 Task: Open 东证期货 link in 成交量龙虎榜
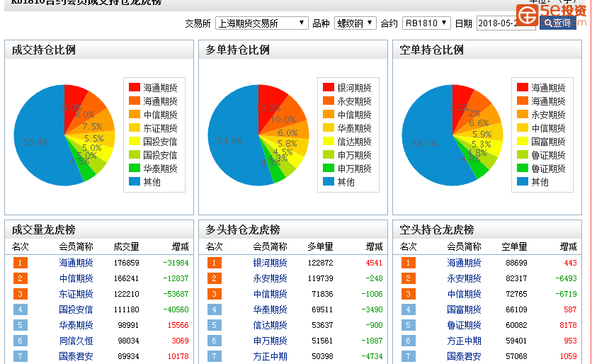76,294
